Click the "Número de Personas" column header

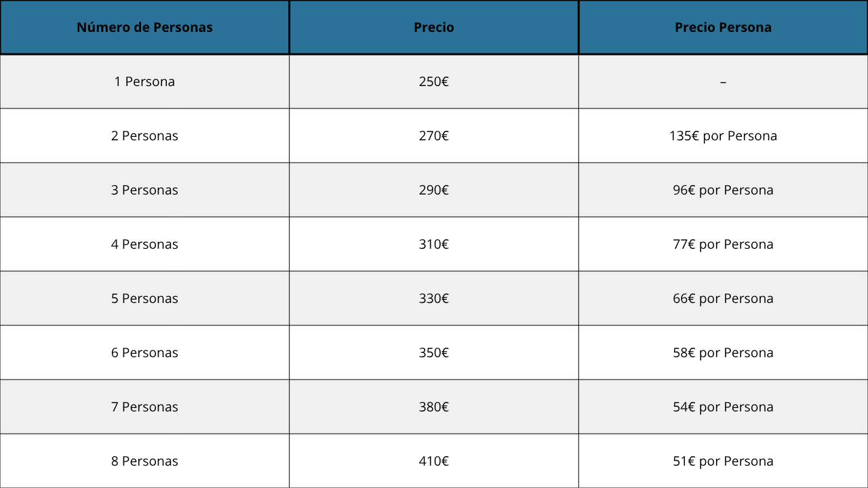pyautogui.click(x=144, y=28)
